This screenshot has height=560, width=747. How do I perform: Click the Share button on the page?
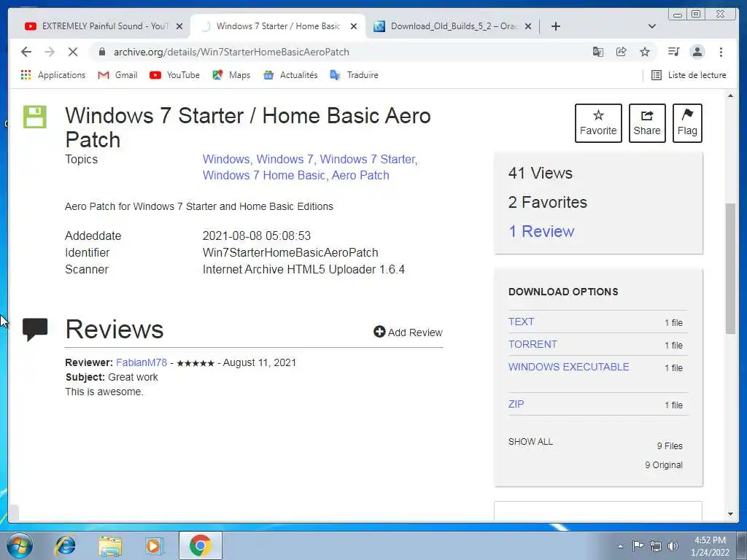(x=647, y=122)
